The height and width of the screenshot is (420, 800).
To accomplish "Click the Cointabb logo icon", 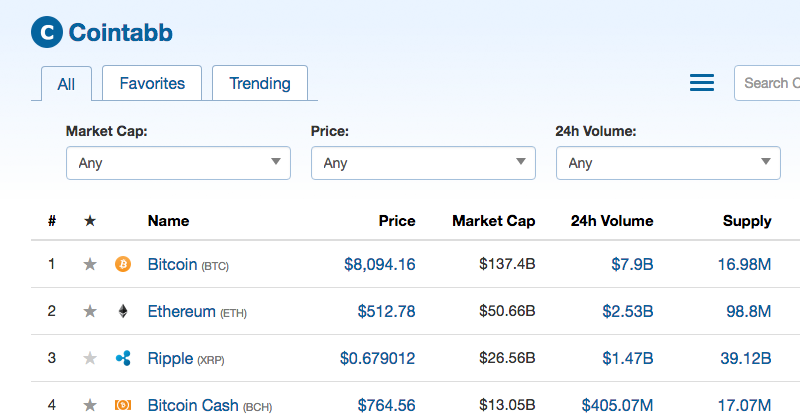I will pyautogui.click(x=47, y=32).
